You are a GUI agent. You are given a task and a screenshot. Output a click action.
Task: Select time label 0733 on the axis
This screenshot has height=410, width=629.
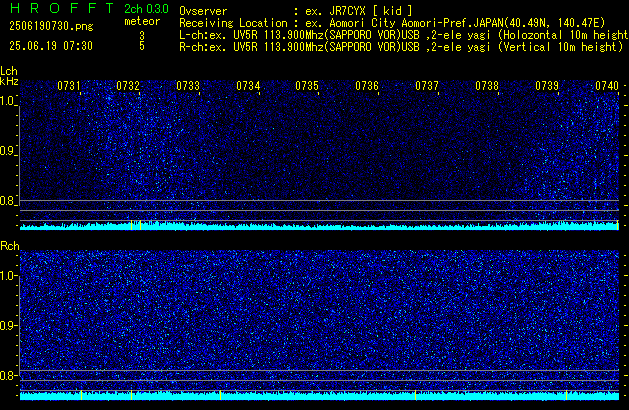click(188, 86)
